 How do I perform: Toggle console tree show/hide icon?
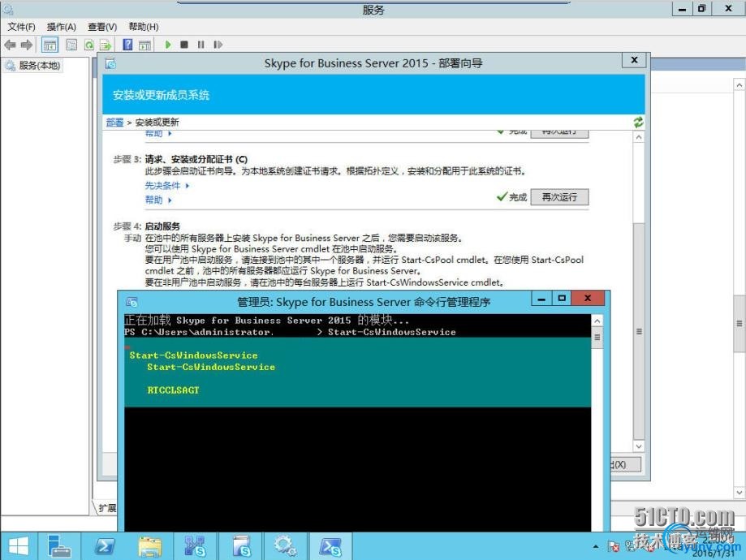coord(50,45)
